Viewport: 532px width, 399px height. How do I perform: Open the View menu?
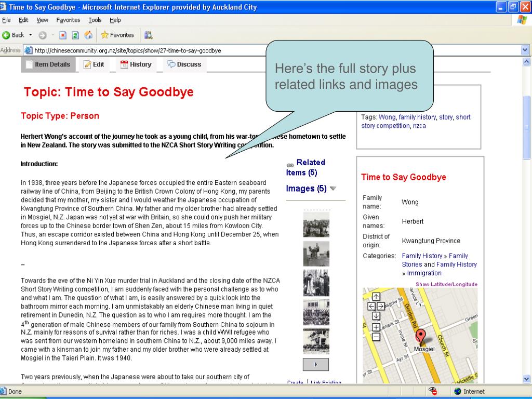pos(43,20)
